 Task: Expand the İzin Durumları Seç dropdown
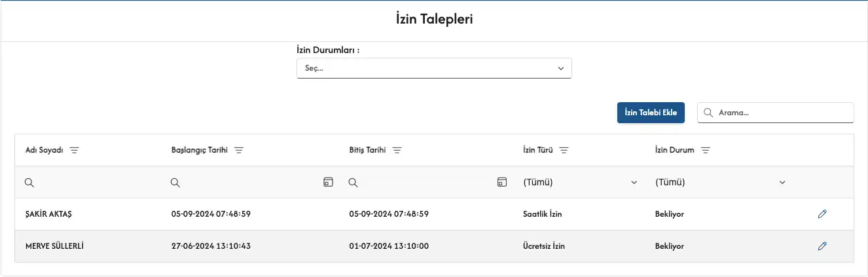coord(434,68)
